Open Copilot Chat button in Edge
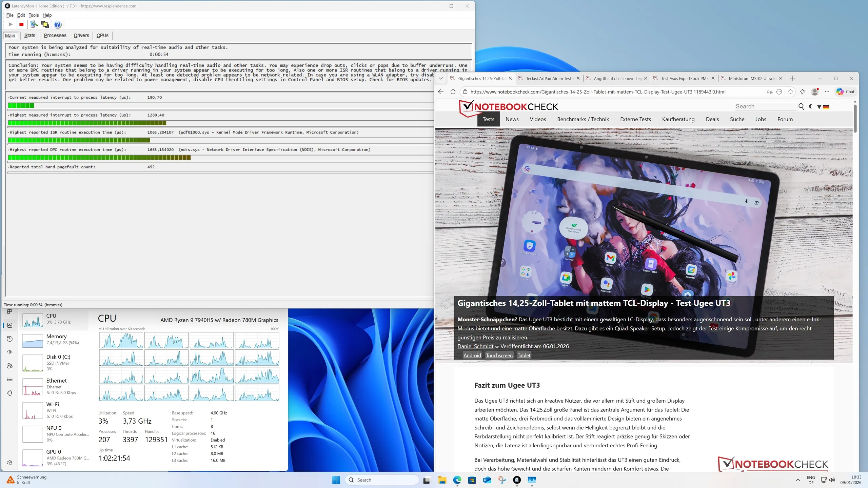The image size is (868, 488). (x=845, y=92)
